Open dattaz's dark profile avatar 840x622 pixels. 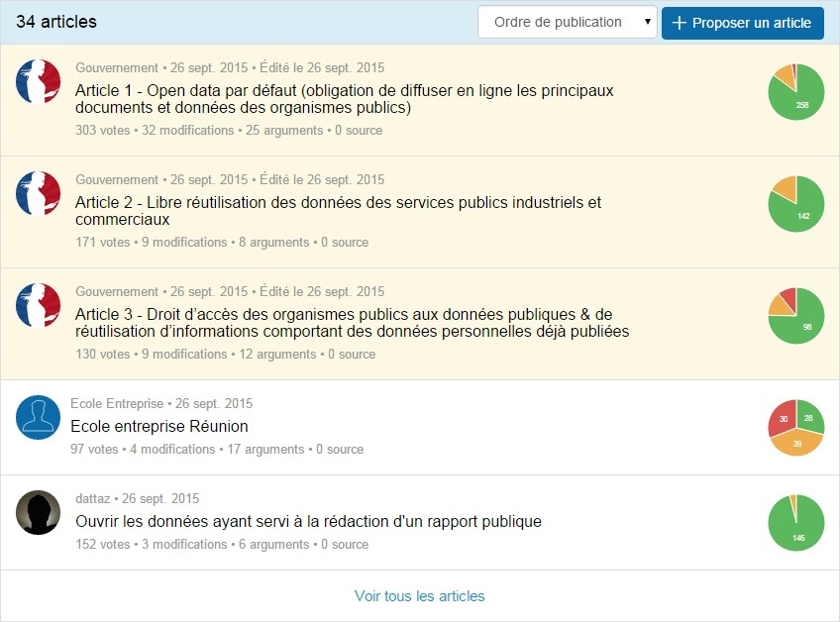[x=39, y=513]
